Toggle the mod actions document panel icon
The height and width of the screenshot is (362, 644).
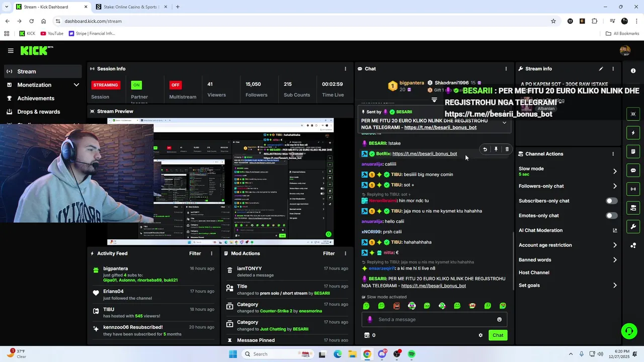point(633,151)
